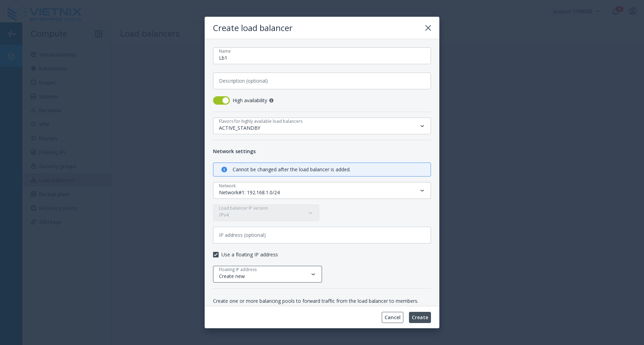Click the info icon in network notice
This screenshot has height=345, width=644.
tap(224, 170)
